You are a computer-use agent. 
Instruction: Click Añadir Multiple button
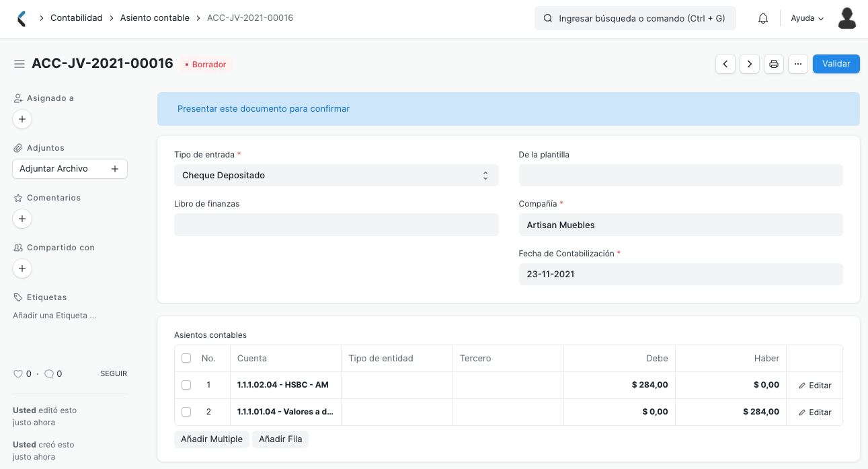212,439
